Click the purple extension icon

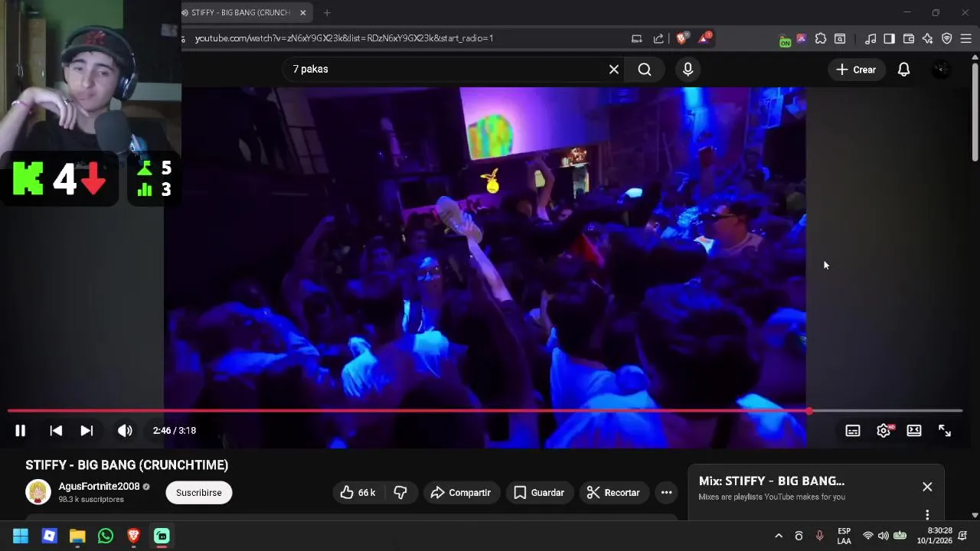pos(802,38)
